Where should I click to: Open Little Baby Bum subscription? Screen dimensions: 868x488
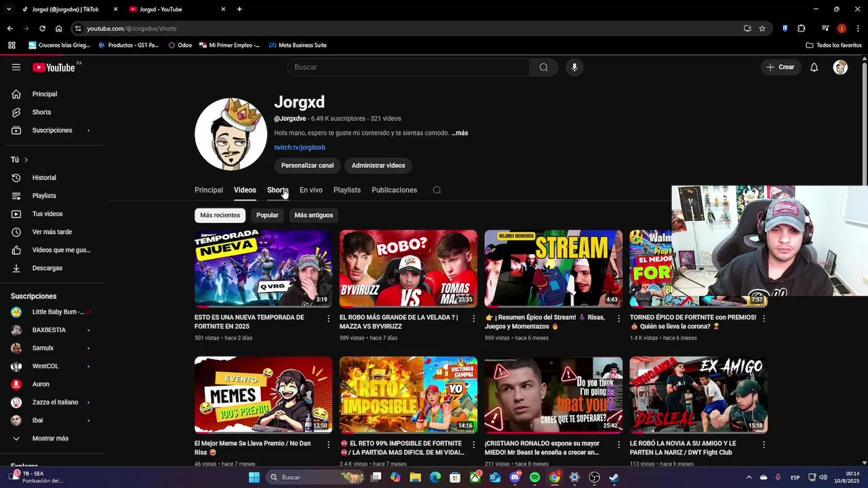[54, 312]
